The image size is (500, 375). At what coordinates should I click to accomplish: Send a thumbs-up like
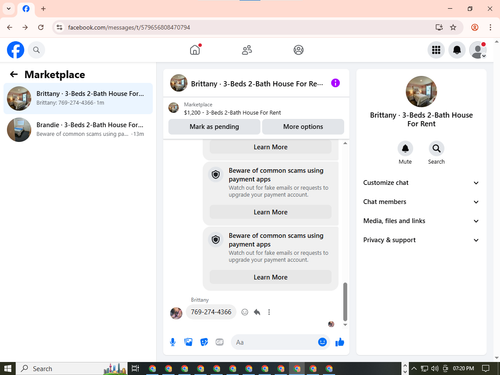(x=340, y=342)
